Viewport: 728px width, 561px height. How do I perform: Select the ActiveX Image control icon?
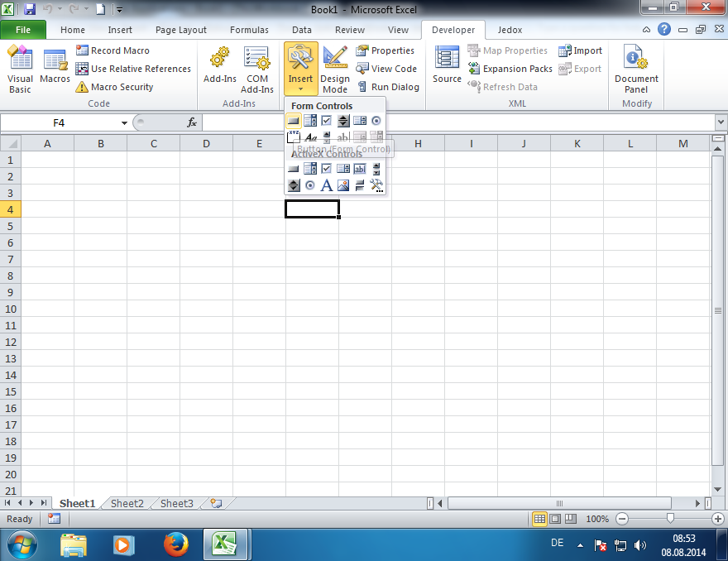tap(343, 185)
